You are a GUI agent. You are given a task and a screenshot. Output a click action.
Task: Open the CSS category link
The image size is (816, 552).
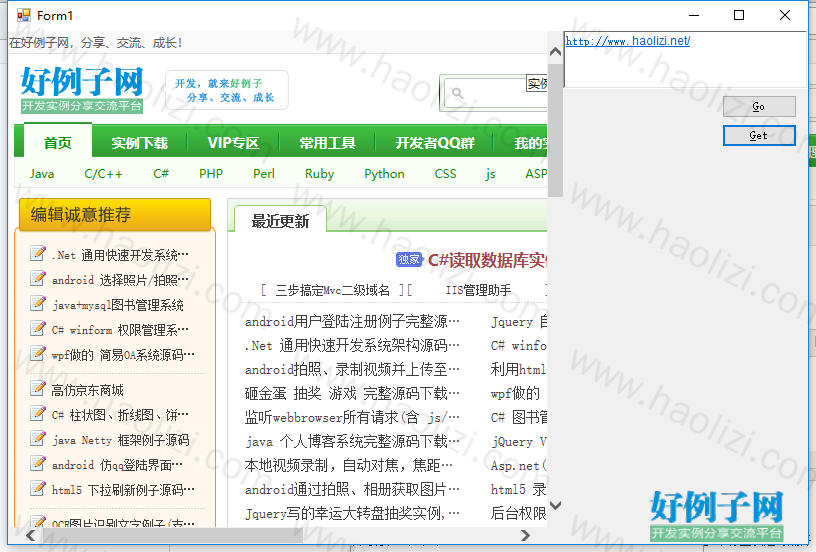pyautogui.click(x=445, y=174)
